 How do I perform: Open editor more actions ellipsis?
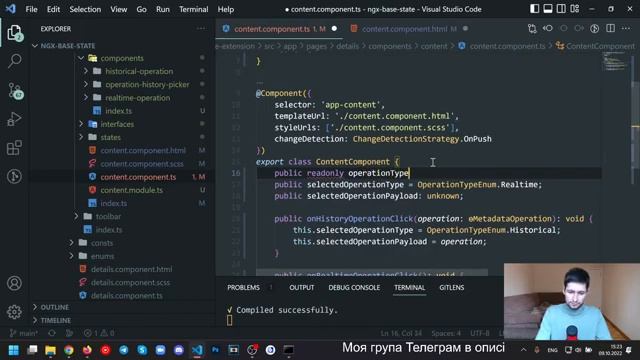626,29
